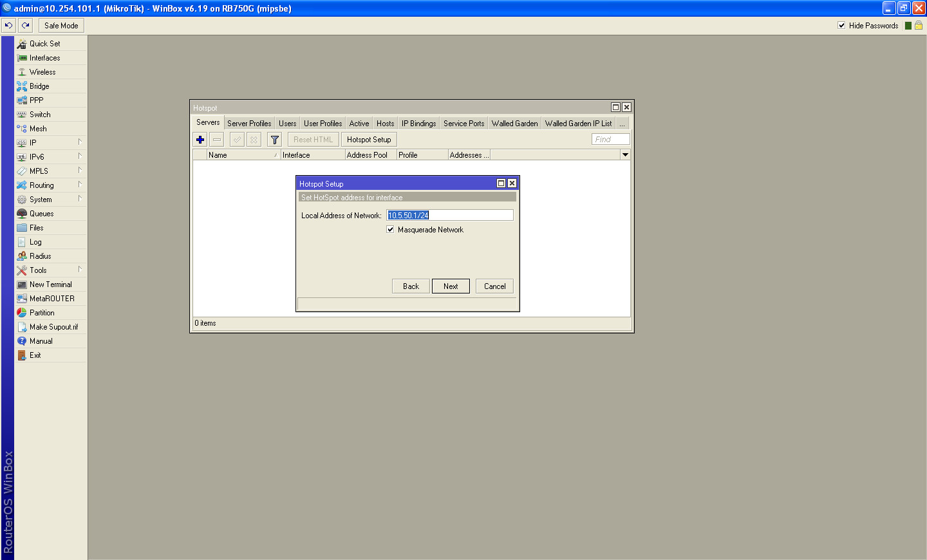Open the Mesh menu icon
Screen dimensions: 927x560
(x=22, y=129)
